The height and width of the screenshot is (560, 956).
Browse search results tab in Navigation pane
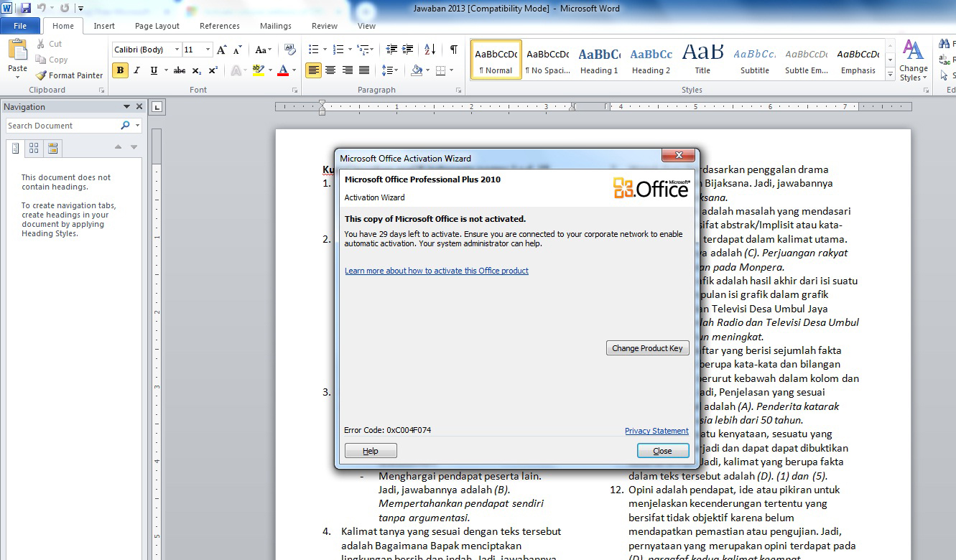(x=52, y=149)
